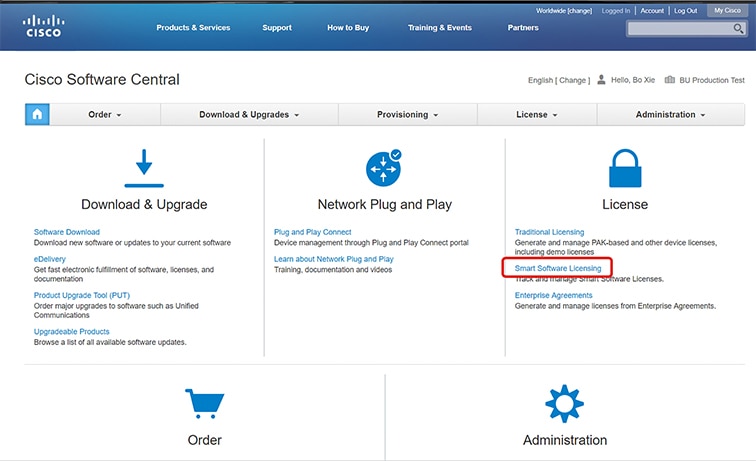
Task: Expand the Administration dropdown menu
Action: (670, 115)
